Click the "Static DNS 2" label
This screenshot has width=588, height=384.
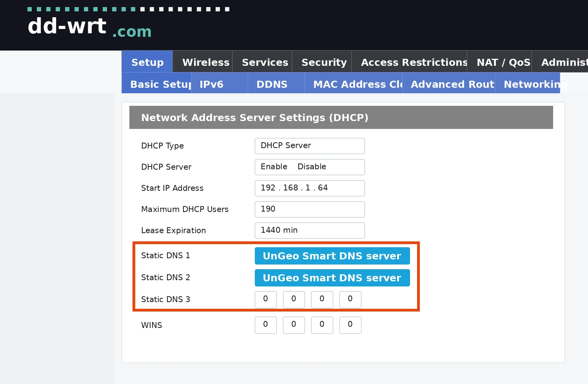(x=165, y=277)
